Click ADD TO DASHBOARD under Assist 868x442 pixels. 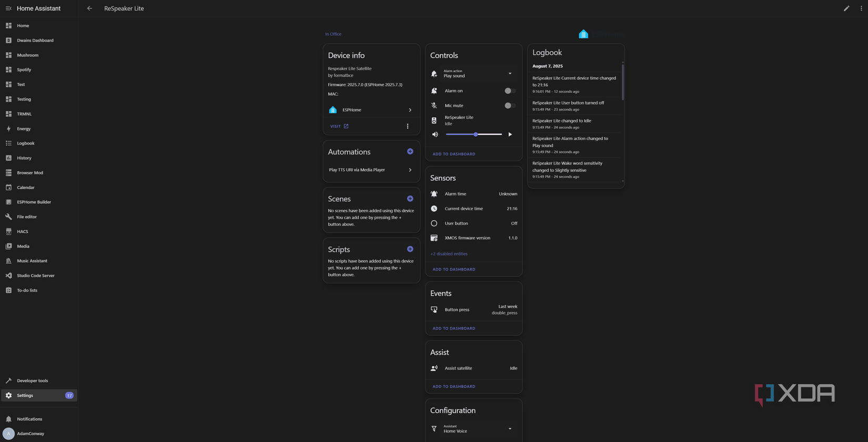[x=454, y=386]
